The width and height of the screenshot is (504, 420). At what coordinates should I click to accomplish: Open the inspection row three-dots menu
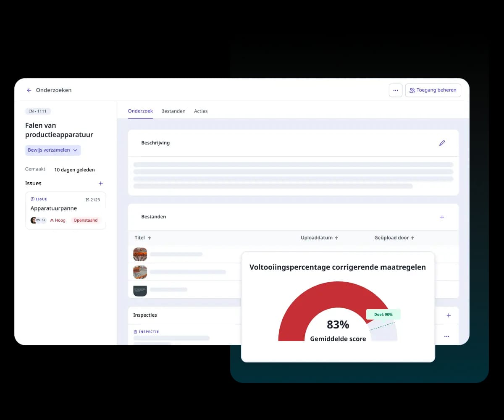tap(446, 336)
